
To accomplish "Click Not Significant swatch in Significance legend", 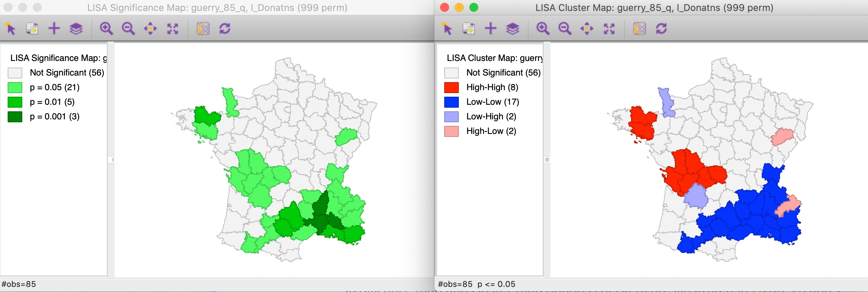I will click(15, 73).
